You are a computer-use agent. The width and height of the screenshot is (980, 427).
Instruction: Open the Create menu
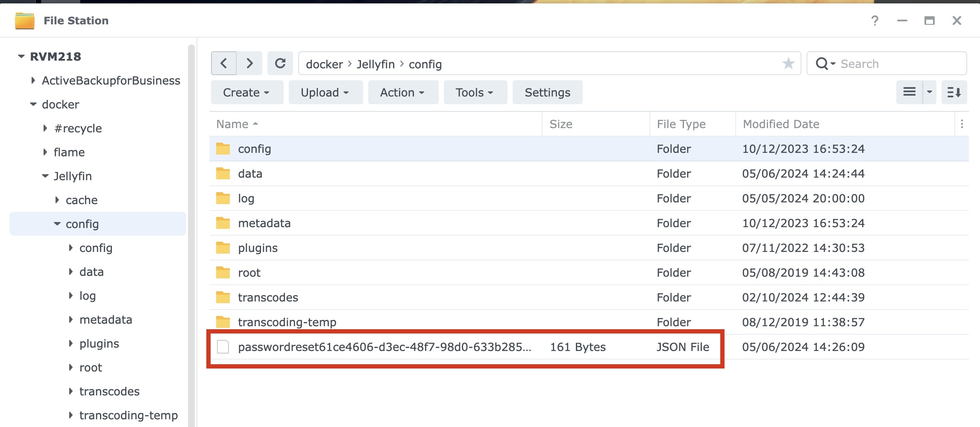(x=246, y=92)
